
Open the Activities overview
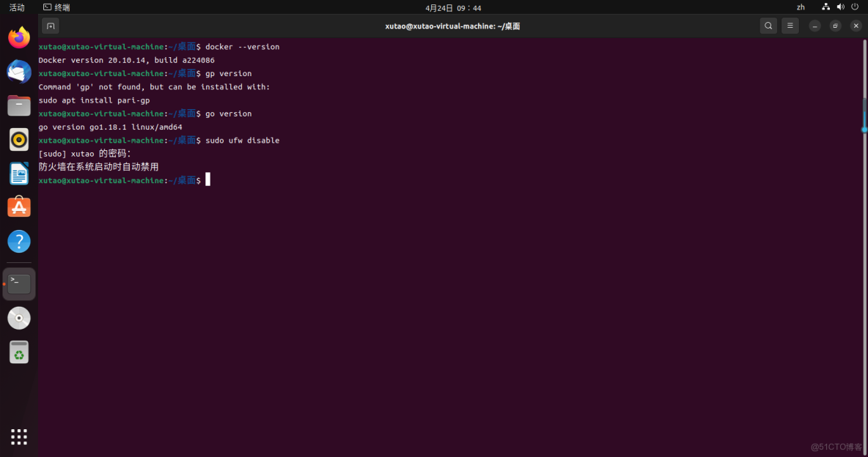point(17,7)
